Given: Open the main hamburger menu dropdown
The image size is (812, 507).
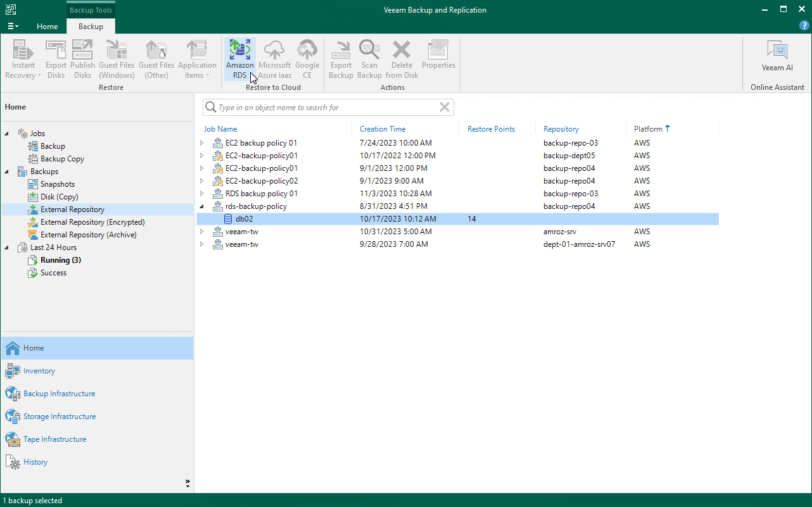Looking at the screenshot, I should 13,27.
